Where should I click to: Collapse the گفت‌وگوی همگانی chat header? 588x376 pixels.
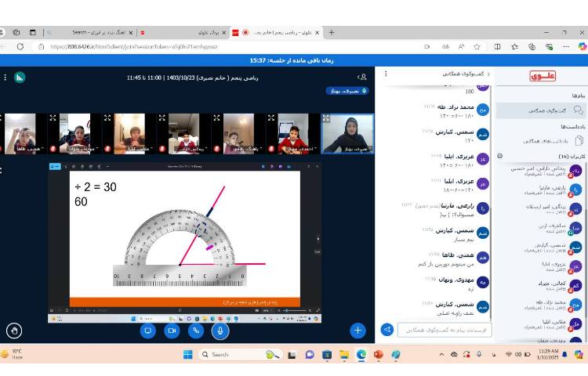click(466, 74)
